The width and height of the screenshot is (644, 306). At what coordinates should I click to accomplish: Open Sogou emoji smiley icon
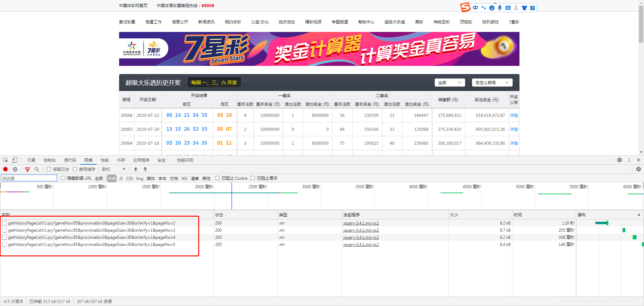tap(492, 8)
